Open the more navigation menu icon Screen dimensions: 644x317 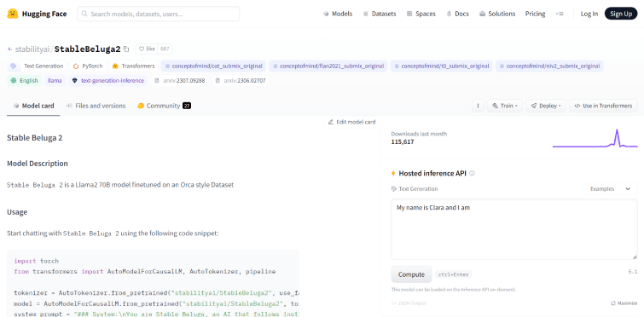pyautogui.click(x=560, y=14)
